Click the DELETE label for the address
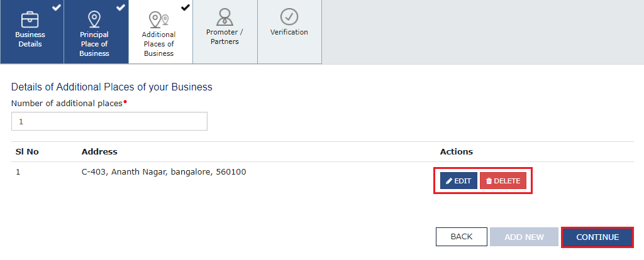The height and width of the screenshot is (260, 644). click(507, 181)
